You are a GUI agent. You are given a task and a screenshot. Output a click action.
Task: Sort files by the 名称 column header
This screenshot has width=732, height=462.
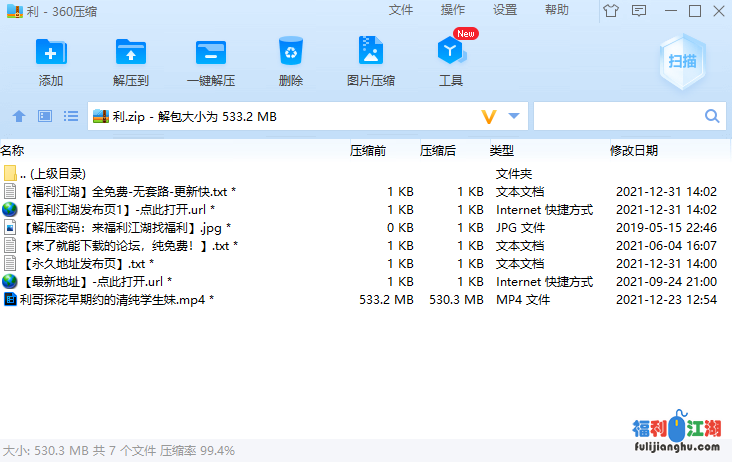click(x=13, y=151)
